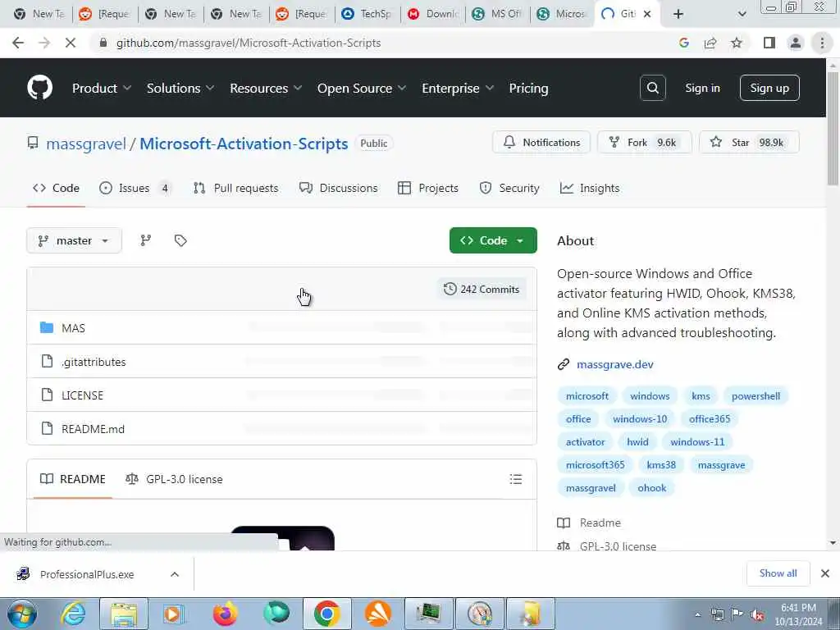Click the powershell topic tag
The width and height of the screenshot is (840, 630).
(756, 396)
